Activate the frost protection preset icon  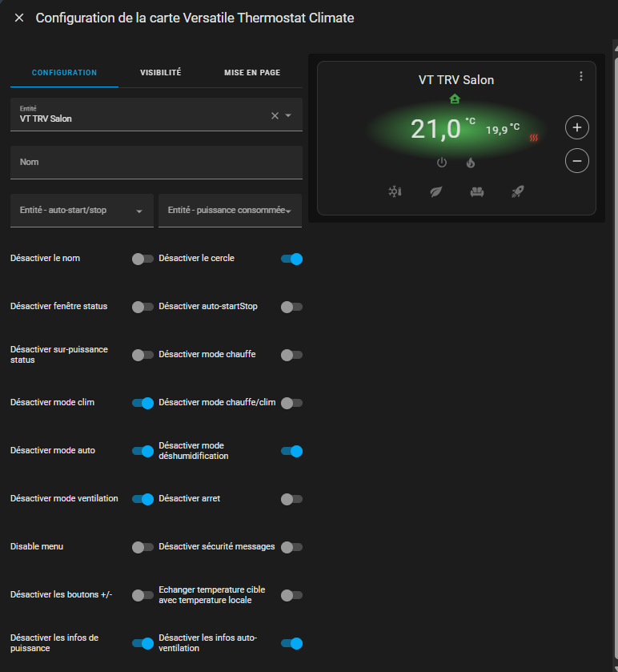pos(395,192)
